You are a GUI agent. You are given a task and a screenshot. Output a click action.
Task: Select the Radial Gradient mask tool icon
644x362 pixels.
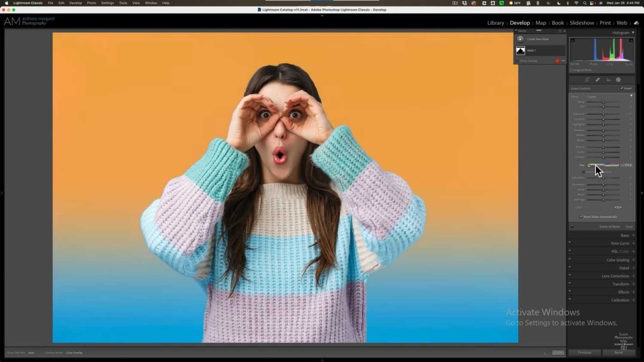[618, 79]
